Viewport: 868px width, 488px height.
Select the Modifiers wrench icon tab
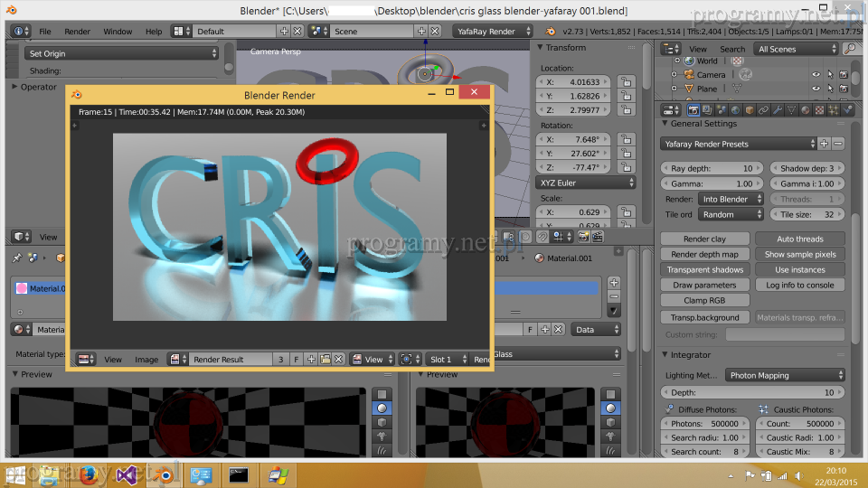coord(778,109)
